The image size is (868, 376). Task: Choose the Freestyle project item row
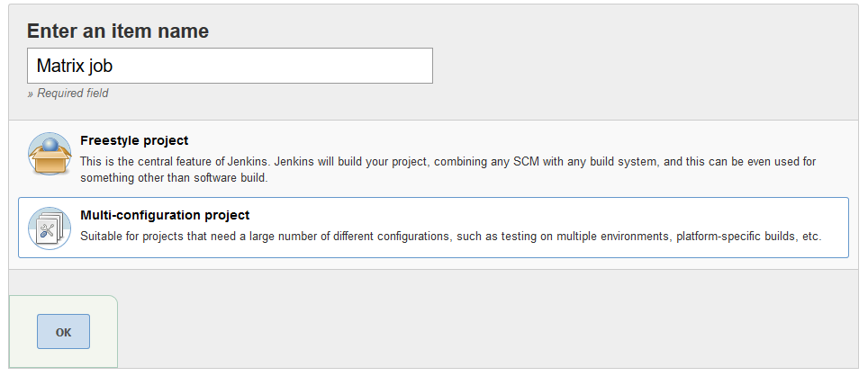coord(433,159)
